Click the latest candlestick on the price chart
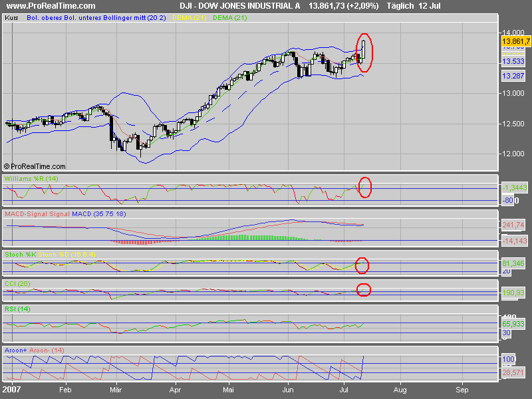The height and width of the screenshot is (399, 532). point(364,49)
